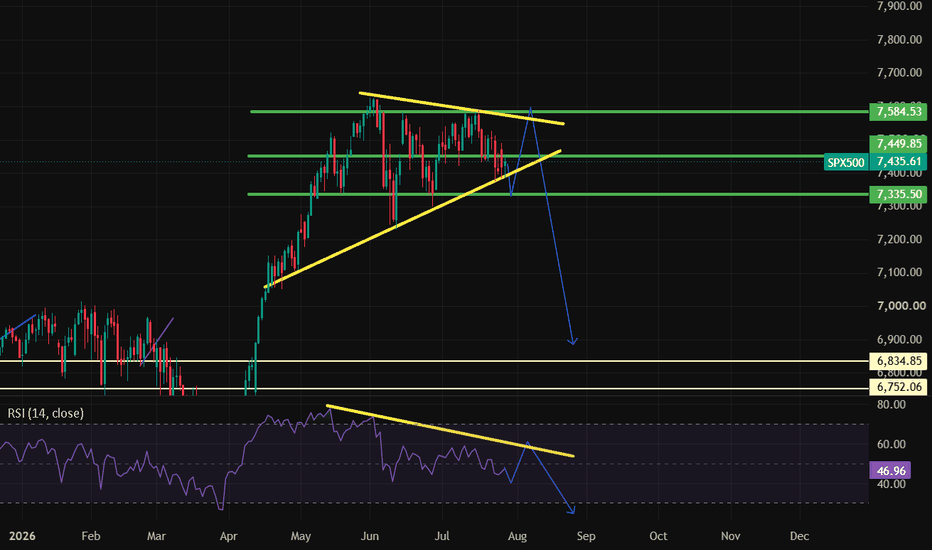This screenshot has height=550, width=932.
Task: Open the RSI (14, close) indicator legend
Action: point(45,413)
